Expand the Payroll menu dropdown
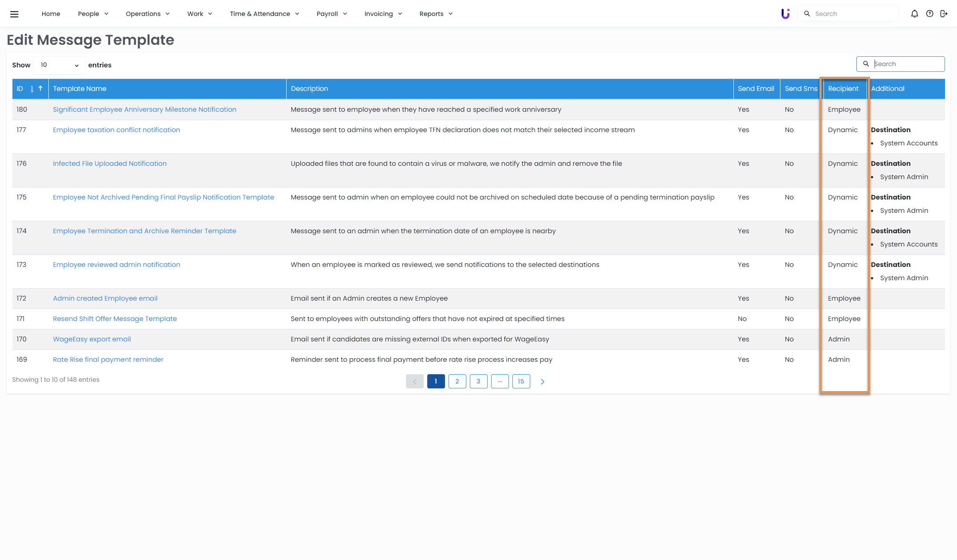Image resolution: width=957 pixels, height=560 pixels. click(331, 14)
